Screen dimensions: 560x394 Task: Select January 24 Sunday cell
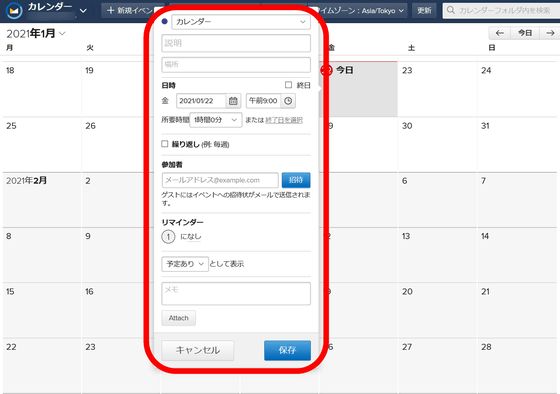point(517,89)
